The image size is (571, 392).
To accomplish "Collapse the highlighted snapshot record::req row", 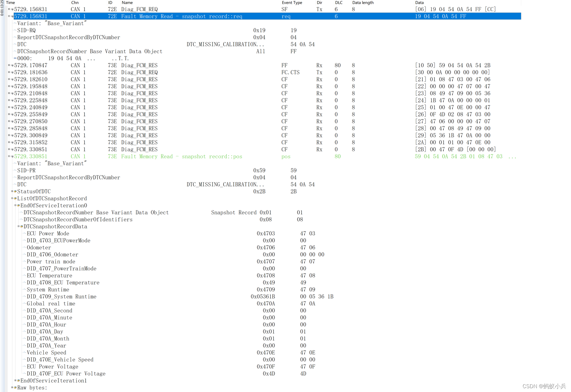I will pos(9,16).
